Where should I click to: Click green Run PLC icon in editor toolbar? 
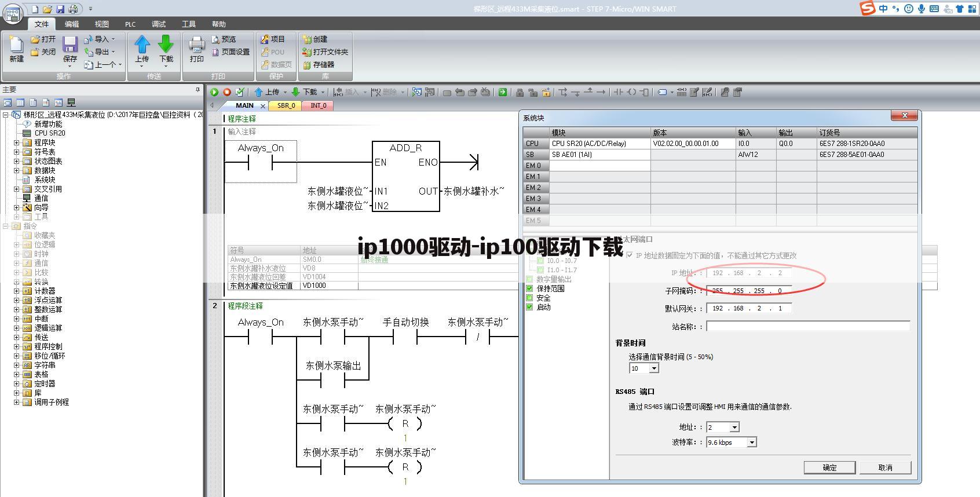click(x=214, y=92)
